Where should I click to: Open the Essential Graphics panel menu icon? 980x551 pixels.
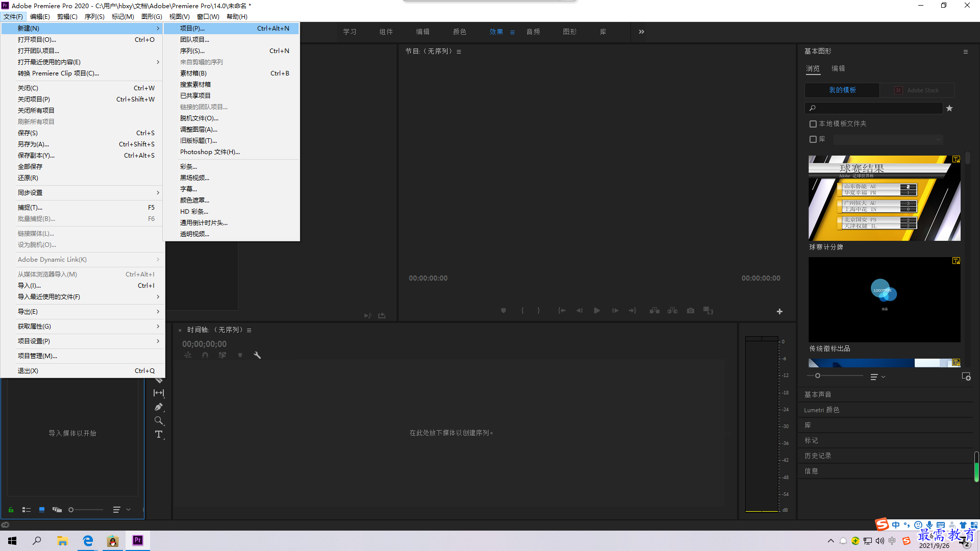[x=966, y=52]
